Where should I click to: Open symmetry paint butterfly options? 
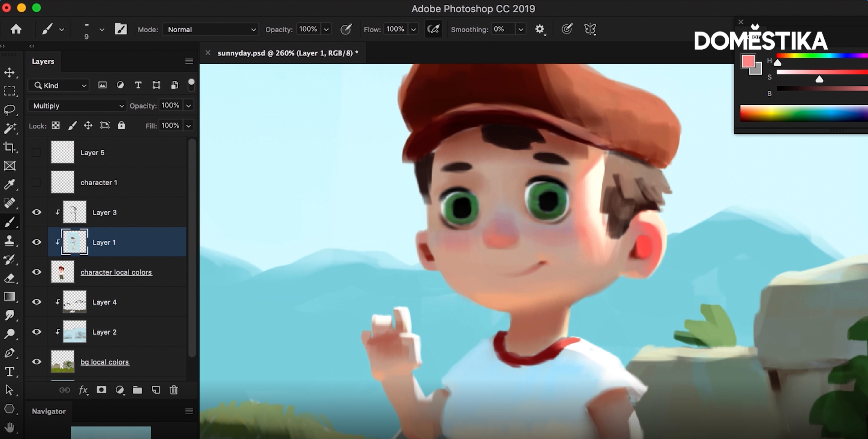click(x=590, y=29)
